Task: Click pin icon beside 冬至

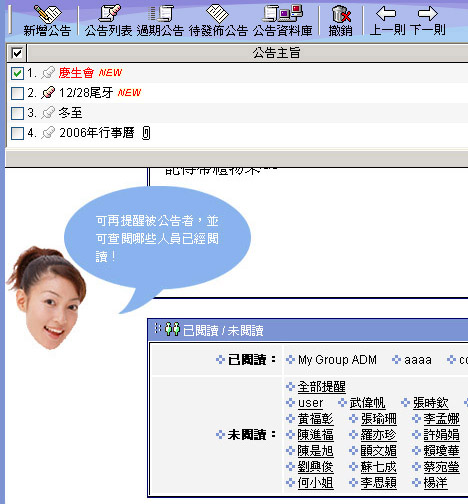Action: (48, 113)
